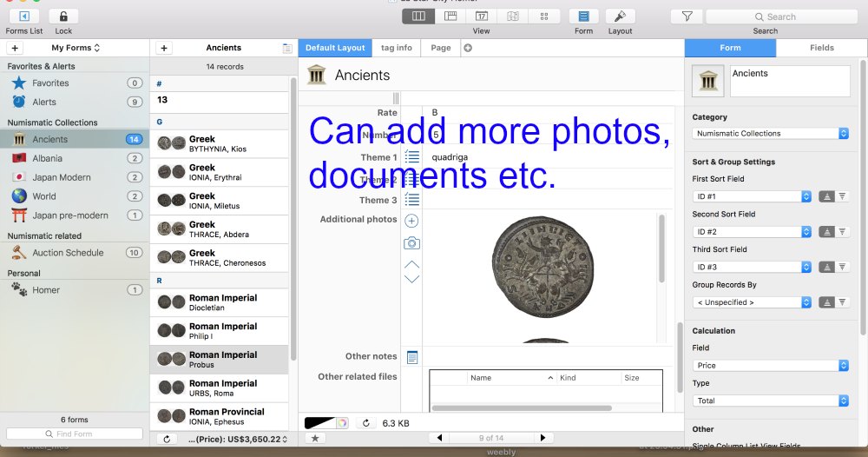Open the Auction Schedule form
The image size is (868, 457).
75,253
